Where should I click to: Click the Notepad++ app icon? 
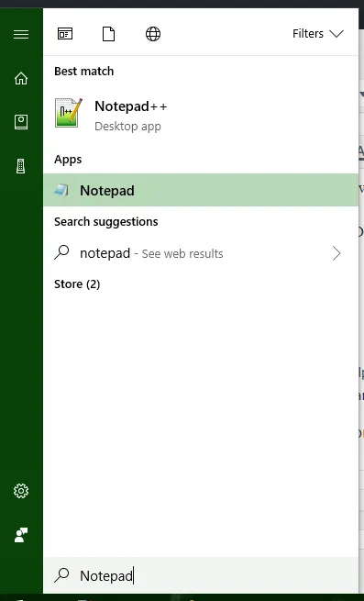pyautogui.click(x=68, y=113)
